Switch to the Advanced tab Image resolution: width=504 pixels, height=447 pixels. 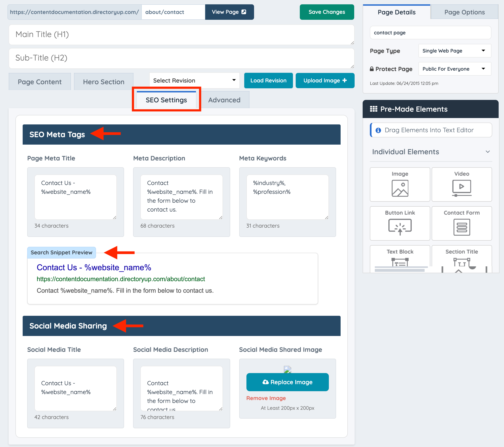[224, 100]
